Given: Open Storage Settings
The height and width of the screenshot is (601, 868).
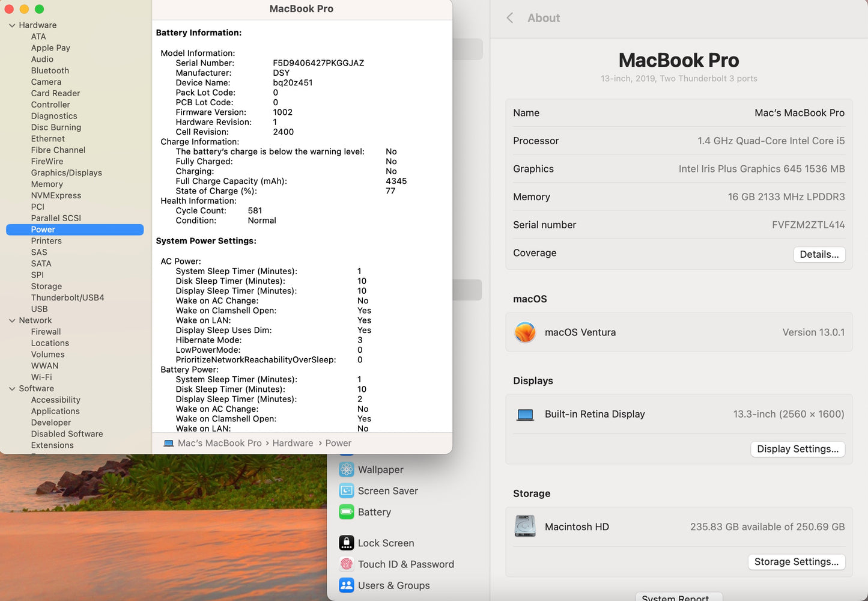Looking at the screenshot, I should pos(797,561).
